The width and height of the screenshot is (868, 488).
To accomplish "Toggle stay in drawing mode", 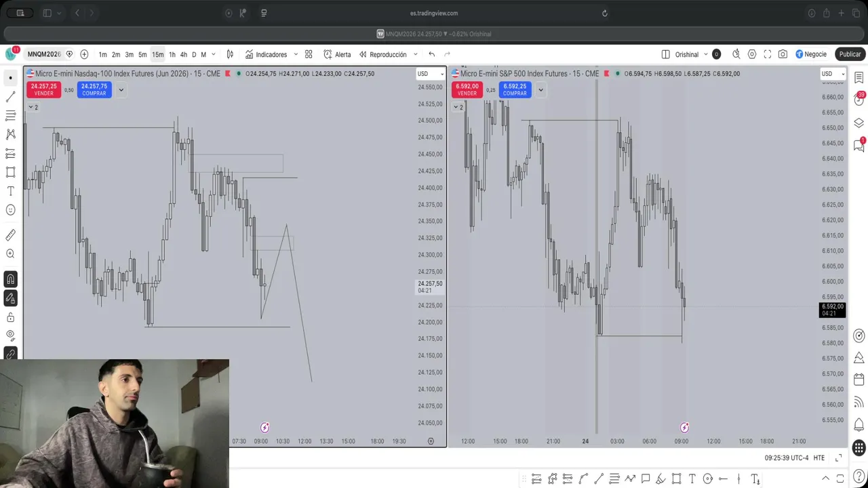I will point(10,298).
